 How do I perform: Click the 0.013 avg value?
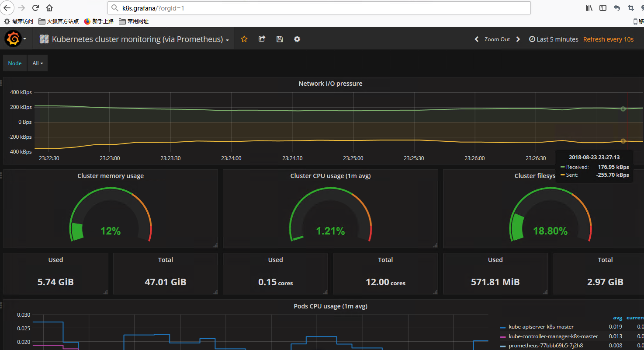point(616,336)
